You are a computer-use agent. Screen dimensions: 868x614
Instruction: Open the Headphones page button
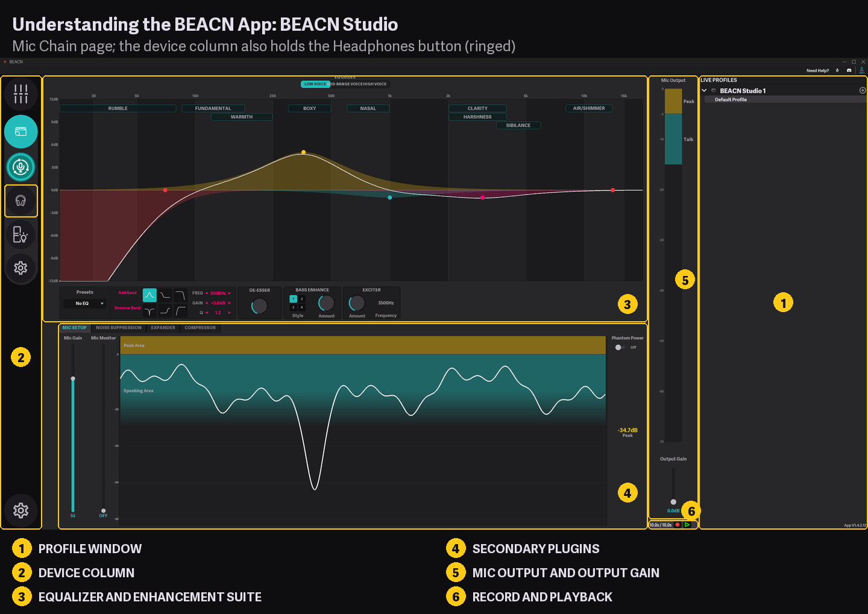21,201
